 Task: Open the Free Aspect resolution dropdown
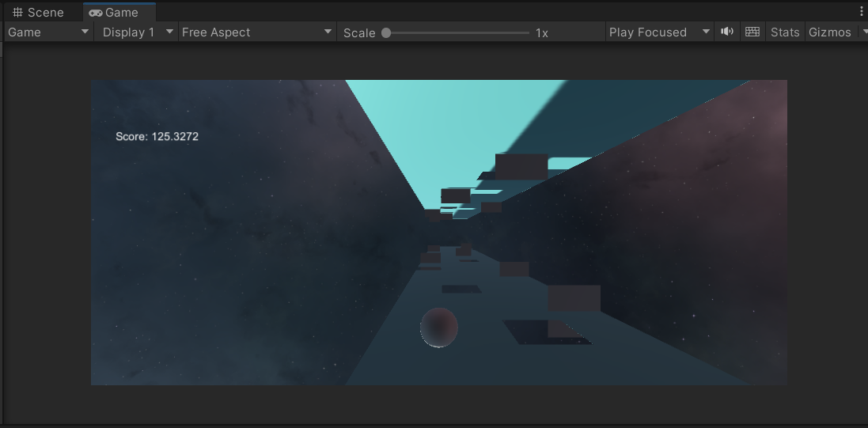click(257, 32)
